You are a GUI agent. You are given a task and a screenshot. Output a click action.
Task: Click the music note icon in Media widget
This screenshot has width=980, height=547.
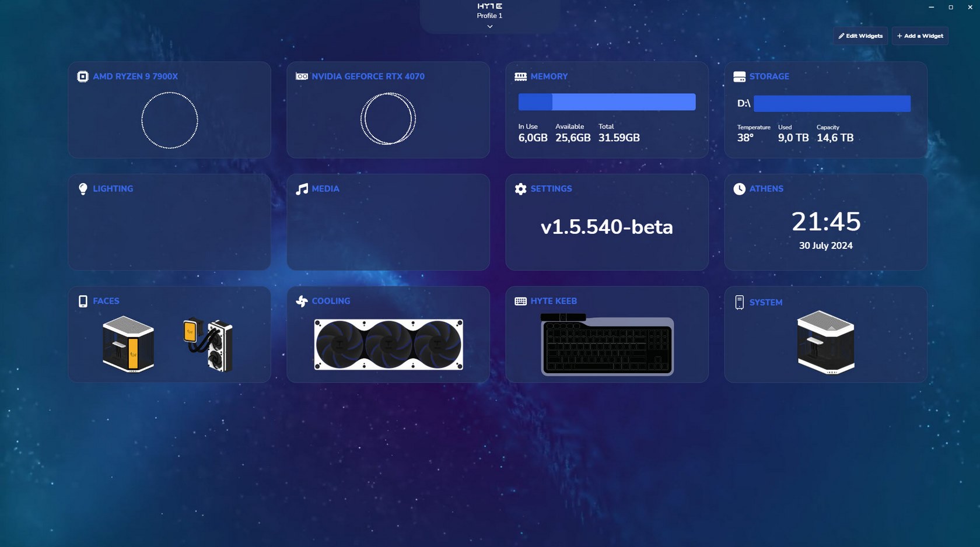pyautogui.click(x=302, y=189)
